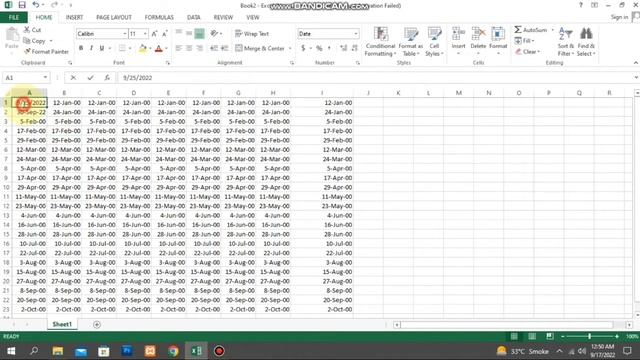Viewport: 640px width, 360px height.
Task: Toggle align right
Action: [199, 48]
